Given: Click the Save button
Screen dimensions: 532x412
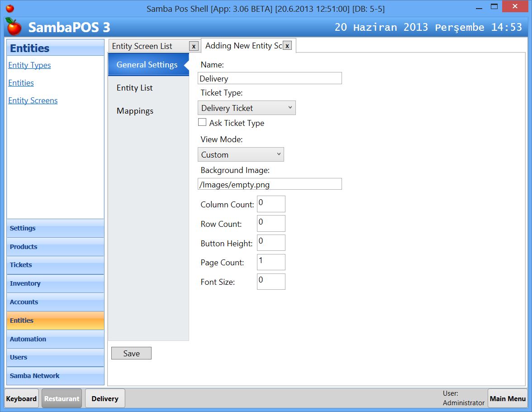Looking at the screenshot, I should (131, 353).
